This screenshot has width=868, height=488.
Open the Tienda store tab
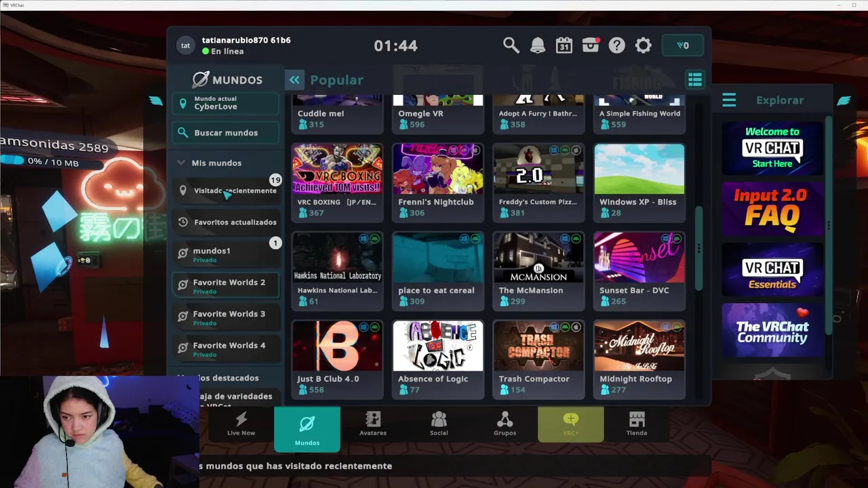coord(637,424)
